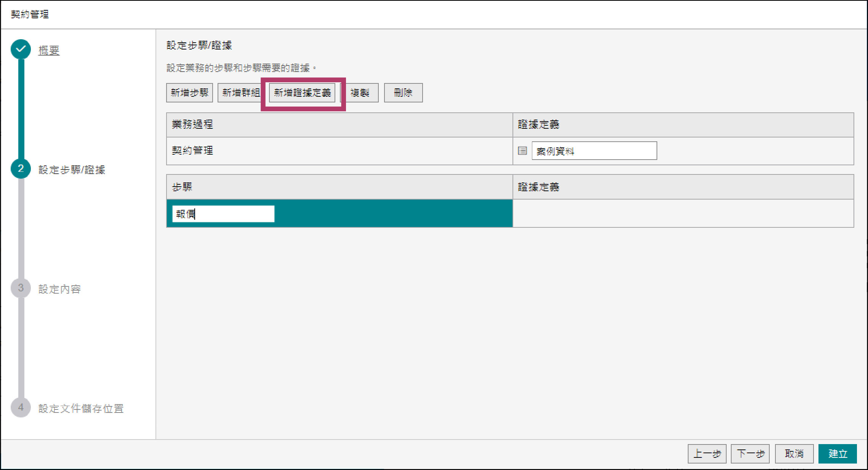
Task: Open the 概要 step link
Action: pyautogui.click(x=49, y=50)
